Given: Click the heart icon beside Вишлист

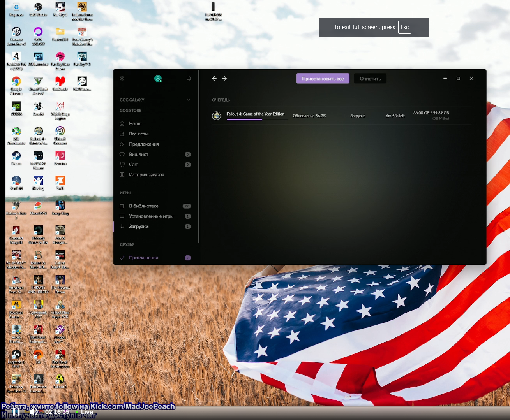Looking at the screenshot, I should point(122,154).
